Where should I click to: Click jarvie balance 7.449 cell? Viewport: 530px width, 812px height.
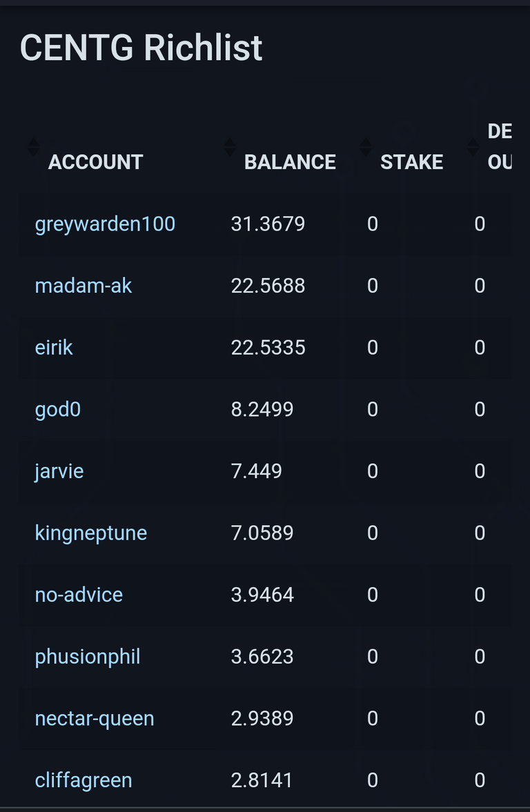click(x=257, y=471)
